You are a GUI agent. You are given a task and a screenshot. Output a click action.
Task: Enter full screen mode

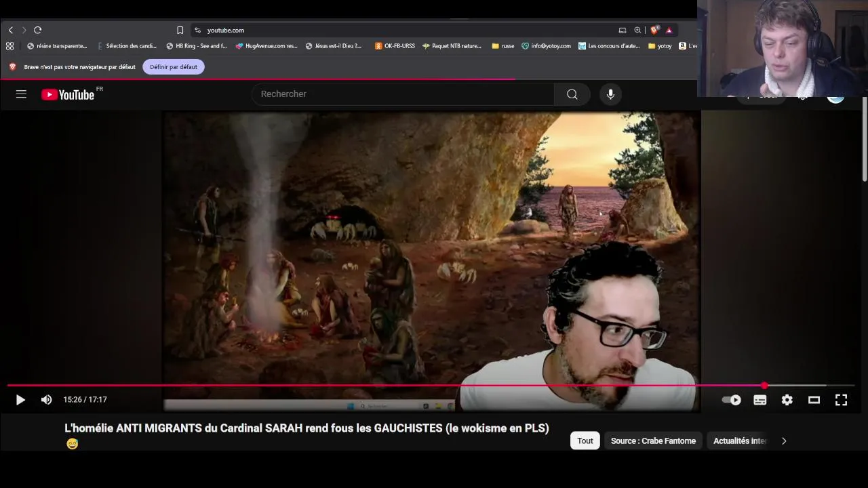841,400
